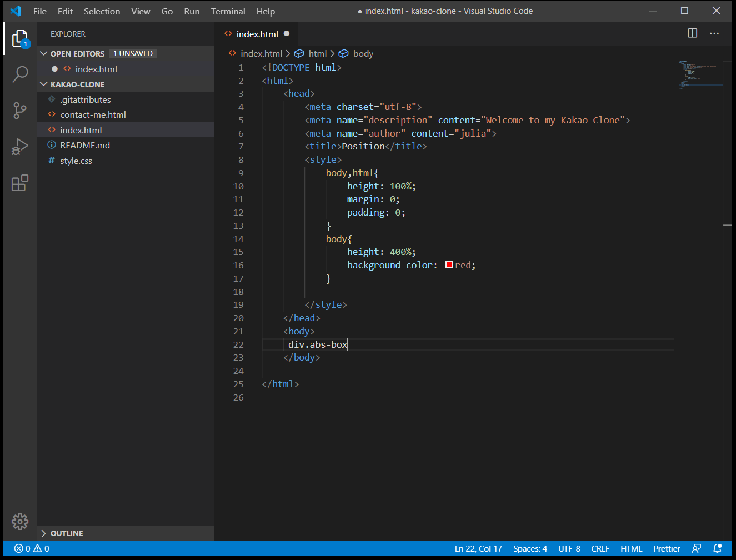Open the File menu
The image size is (736, 560).
(x=40, y=11)
